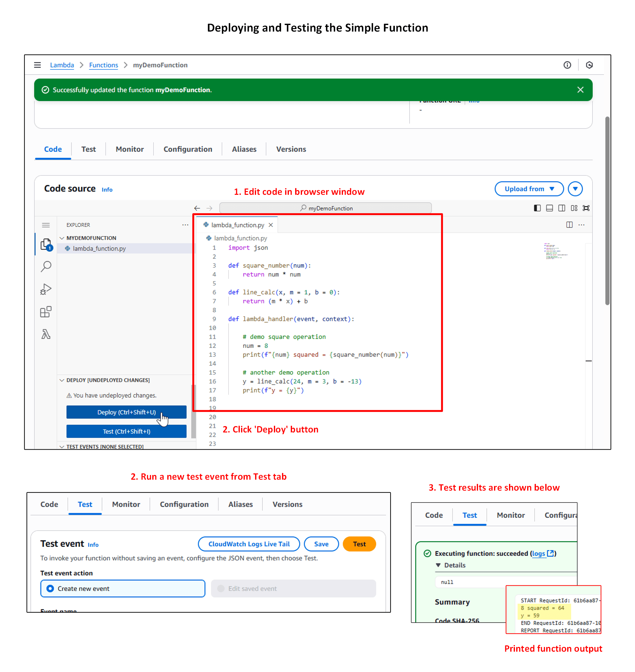The width and height of the screenshot is (635, 672).
Task: Toggle primary sidebar layout icon
Action: [x=537, y=208]
